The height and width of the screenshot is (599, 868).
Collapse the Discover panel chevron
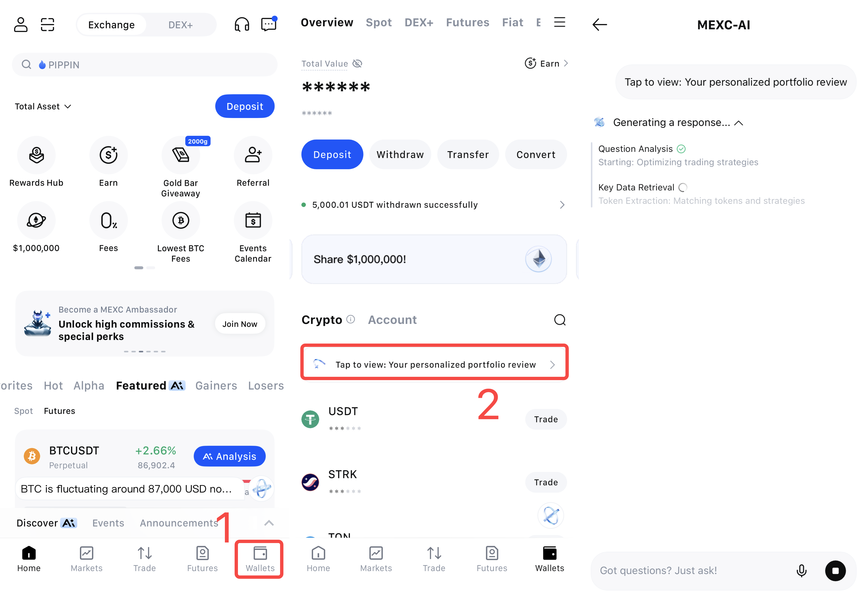[269, 523]
